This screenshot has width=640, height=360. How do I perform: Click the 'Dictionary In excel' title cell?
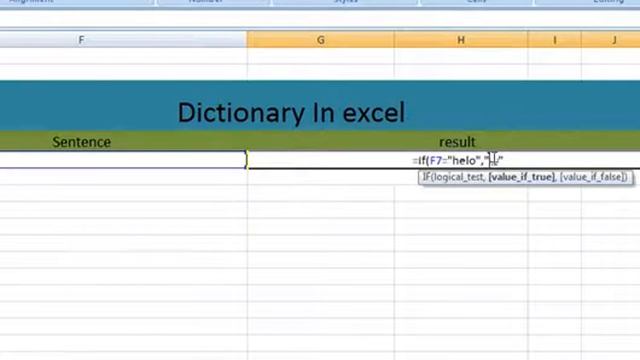pyautogui.click(x=291, y=112)
